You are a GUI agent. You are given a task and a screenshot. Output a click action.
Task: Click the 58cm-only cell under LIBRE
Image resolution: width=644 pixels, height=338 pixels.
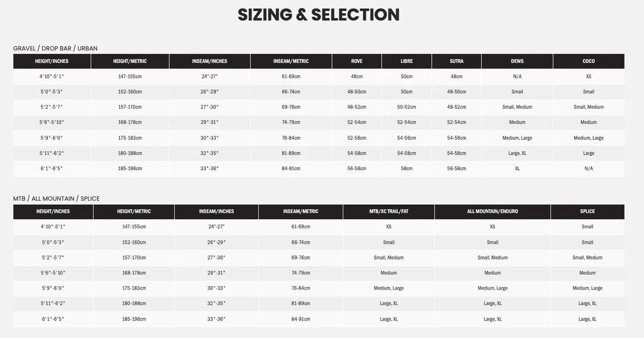click(406, 168)
